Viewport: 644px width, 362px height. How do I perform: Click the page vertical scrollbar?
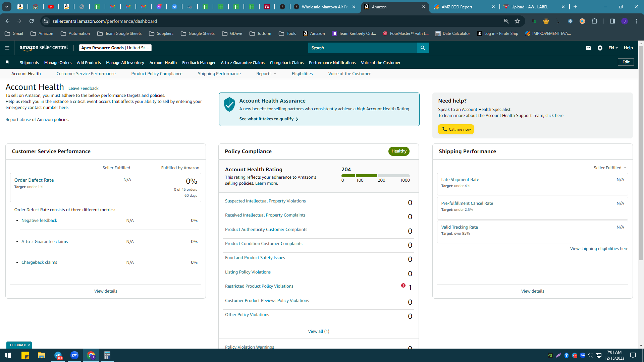tap(641, 153)
